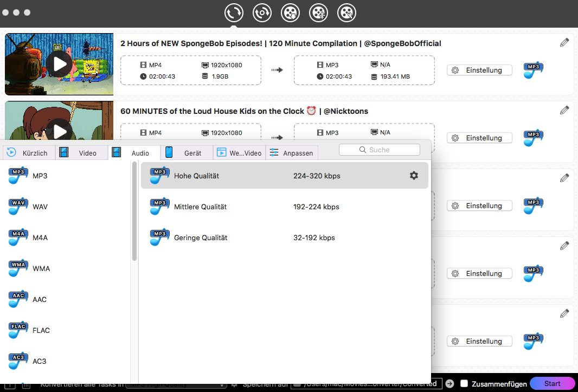Click the Loud House video thumbnail
The height and width of the screenshot is (392, 578).
[x=59, y=120]
